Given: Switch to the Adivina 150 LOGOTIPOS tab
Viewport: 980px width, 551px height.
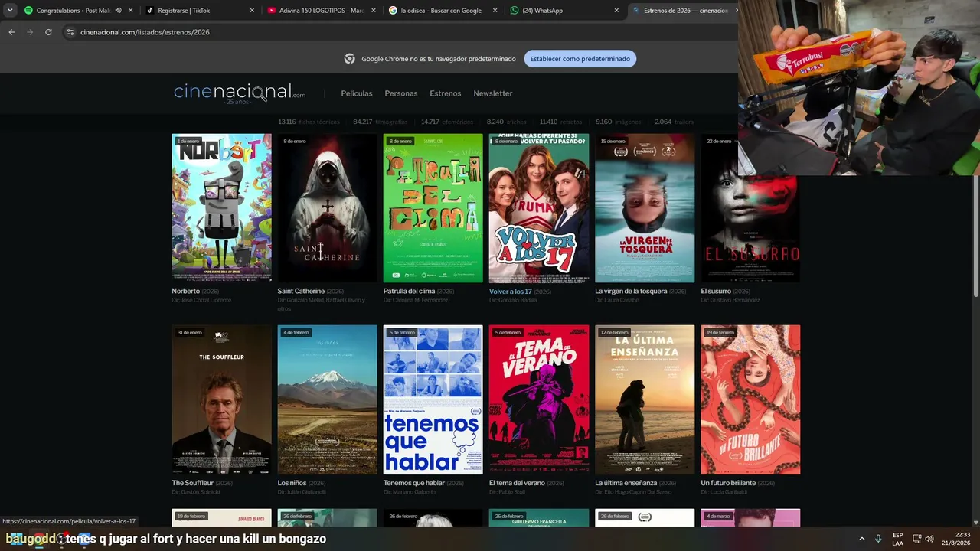Looking at the screenshot, I should [322, 11].
